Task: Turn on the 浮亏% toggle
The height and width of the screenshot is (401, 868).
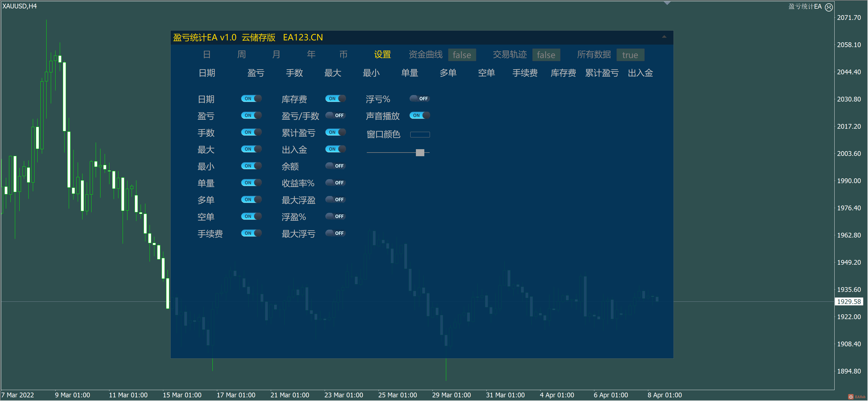Action: point(420,99)
